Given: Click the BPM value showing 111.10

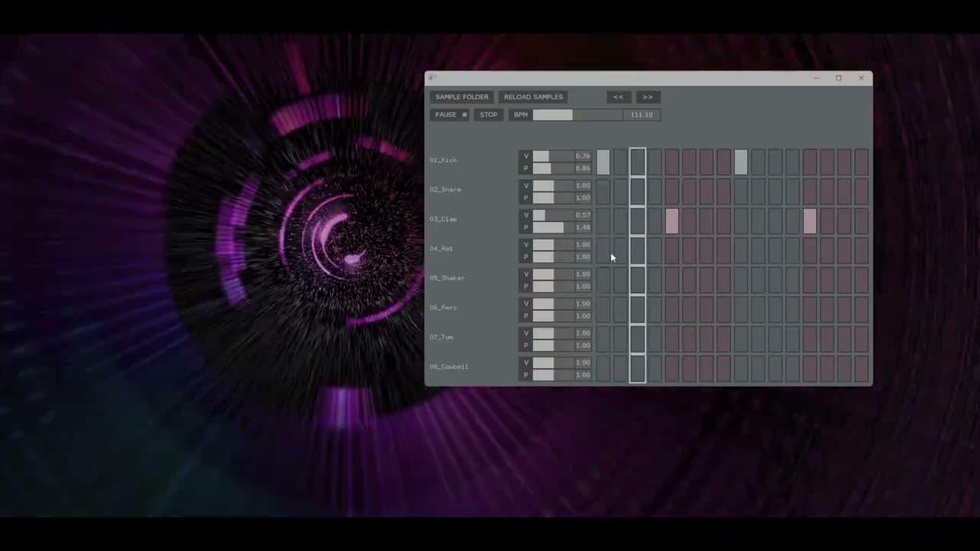Looking at the screenshot, I should tap(641, 114).
